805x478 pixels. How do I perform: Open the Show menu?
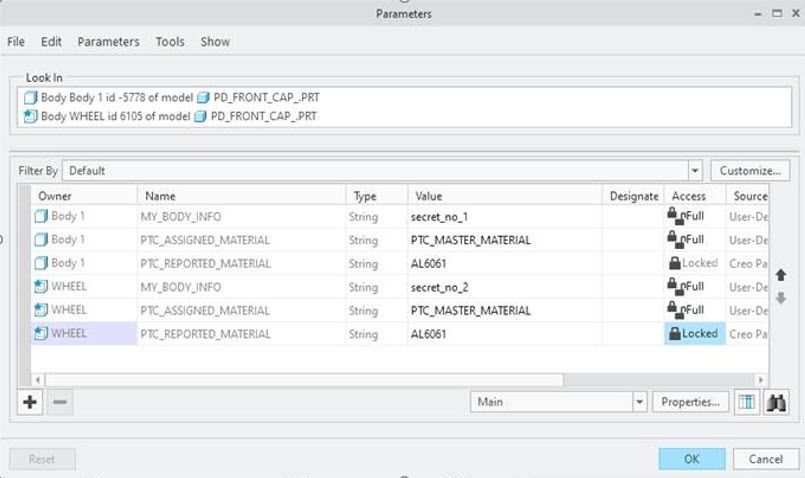(215, 42)
